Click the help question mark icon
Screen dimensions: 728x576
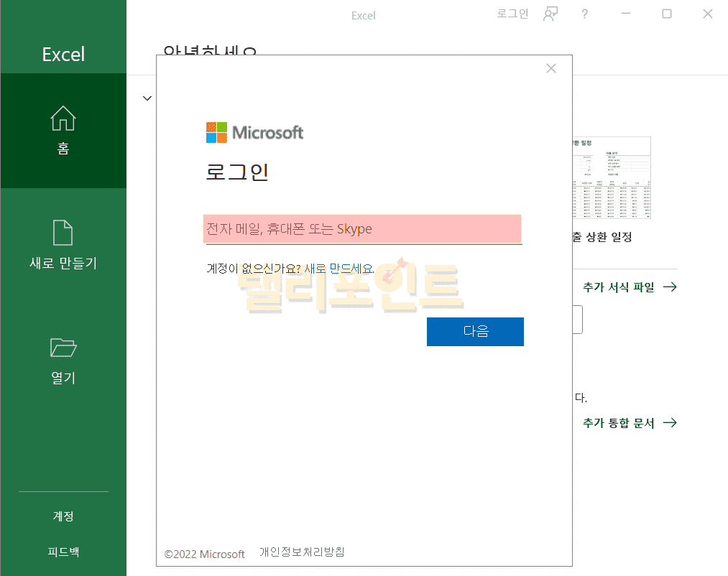coord(585,14)
